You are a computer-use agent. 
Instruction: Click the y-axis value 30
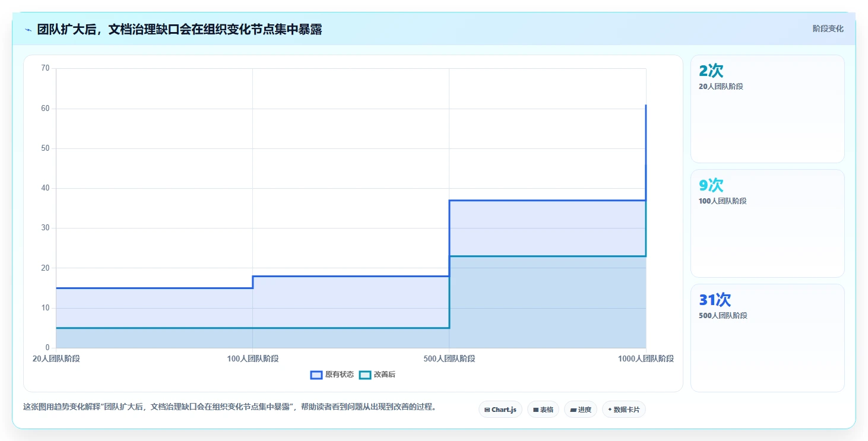[45, 228]
